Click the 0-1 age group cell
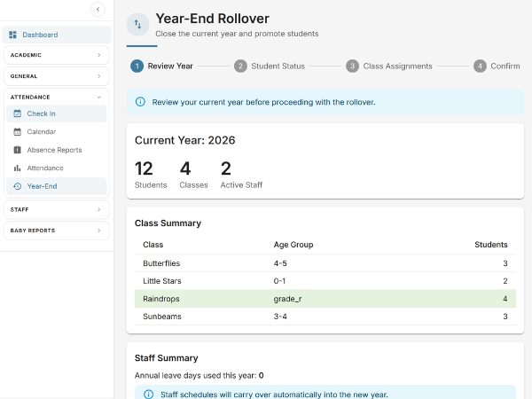 pyautogui.click(x=279, y=281)
